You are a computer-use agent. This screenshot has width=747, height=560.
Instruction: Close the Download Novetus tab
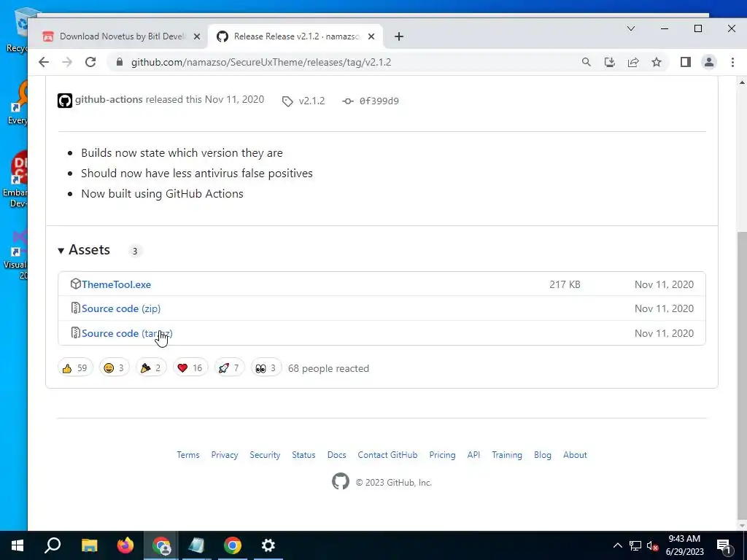[x=197, y=36]
